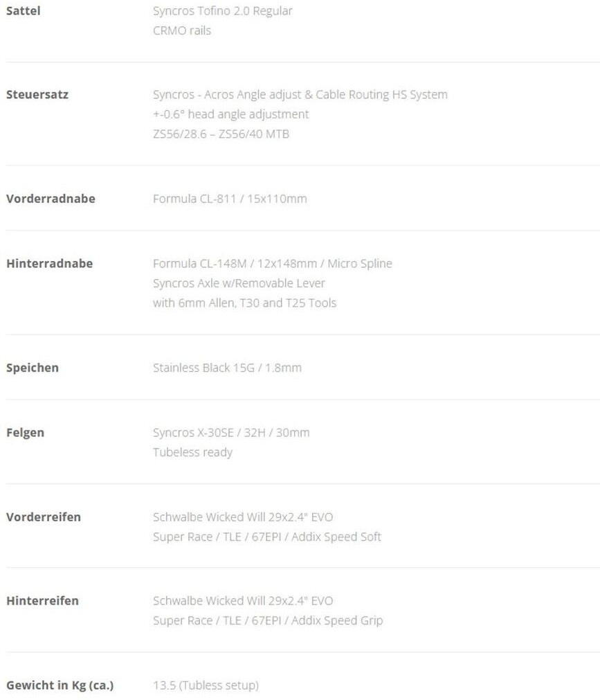Select the Formula CL-148M Micro Spline text

click(x=272, y=264)
